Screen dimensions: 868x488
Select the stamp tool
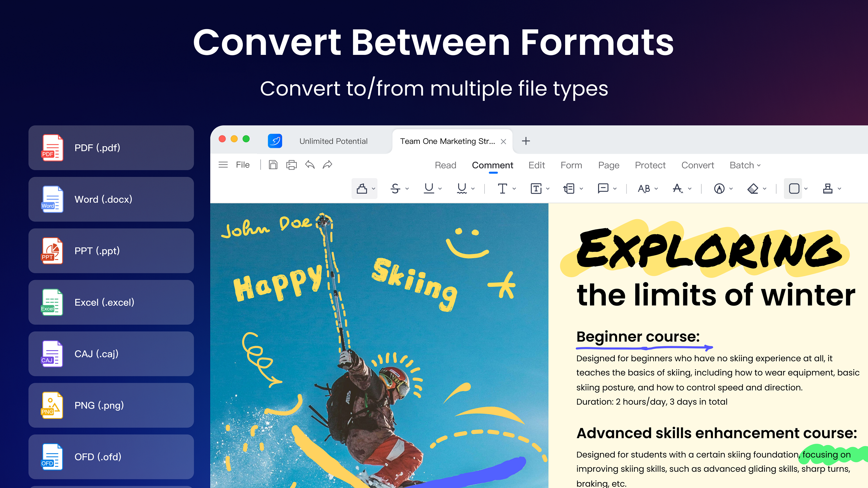(828, 188)
